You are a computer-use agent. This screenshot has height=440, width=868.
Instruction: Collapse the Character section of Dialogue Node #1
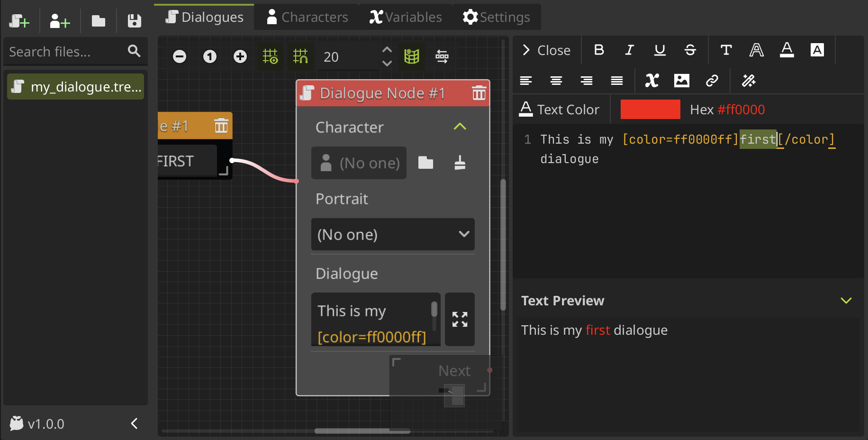[x=459, y=127]
